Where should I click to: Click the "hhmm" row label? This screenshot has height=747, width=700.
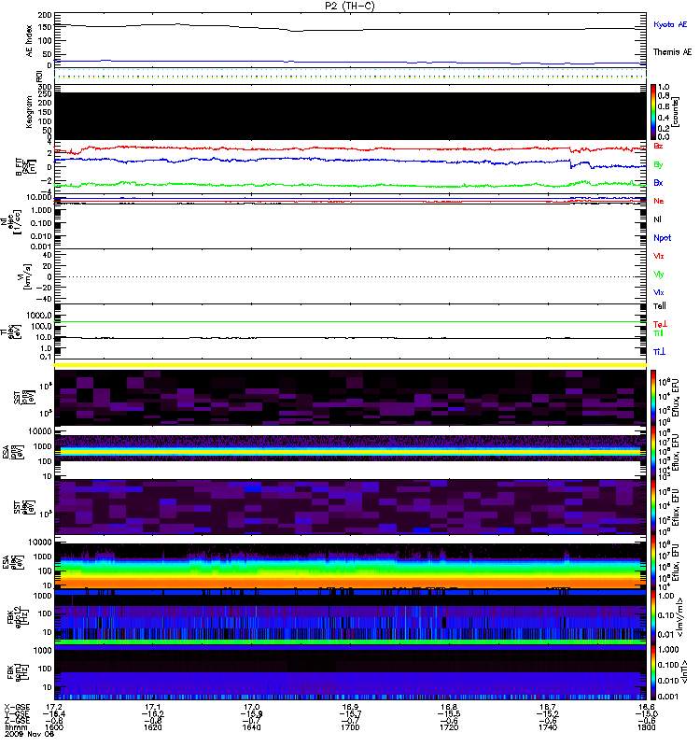point(15,727)
